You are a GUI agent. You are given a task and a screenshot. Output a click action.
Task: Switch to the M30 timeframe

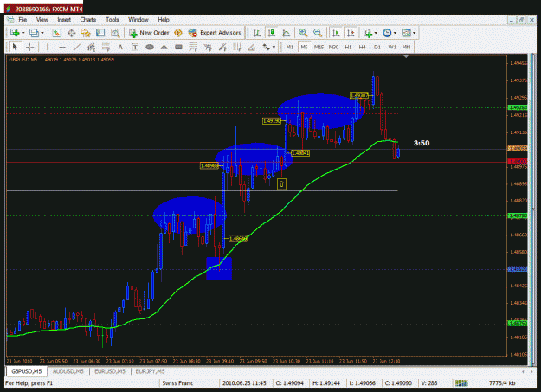coord(333,47)
